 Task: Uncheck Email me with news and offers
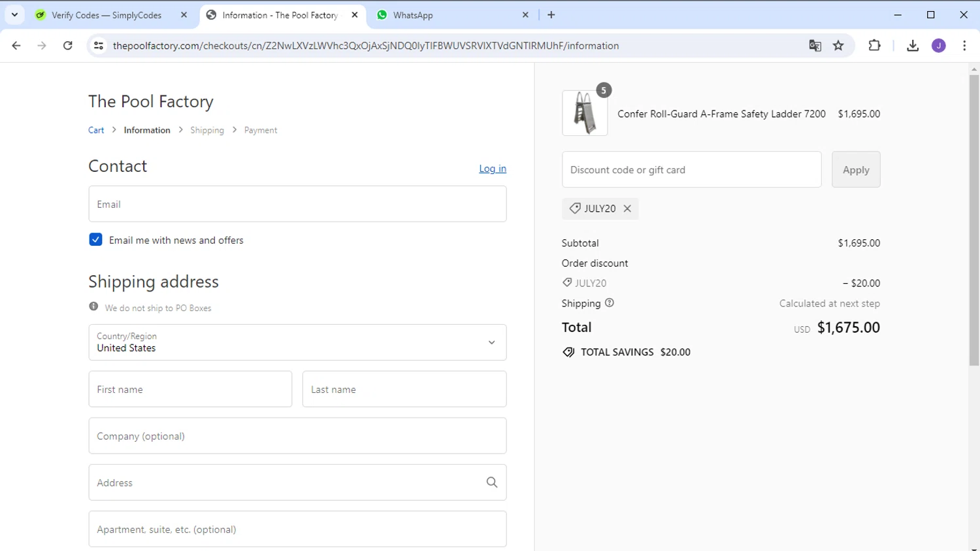pyautogui.click(x=96, y=240)
